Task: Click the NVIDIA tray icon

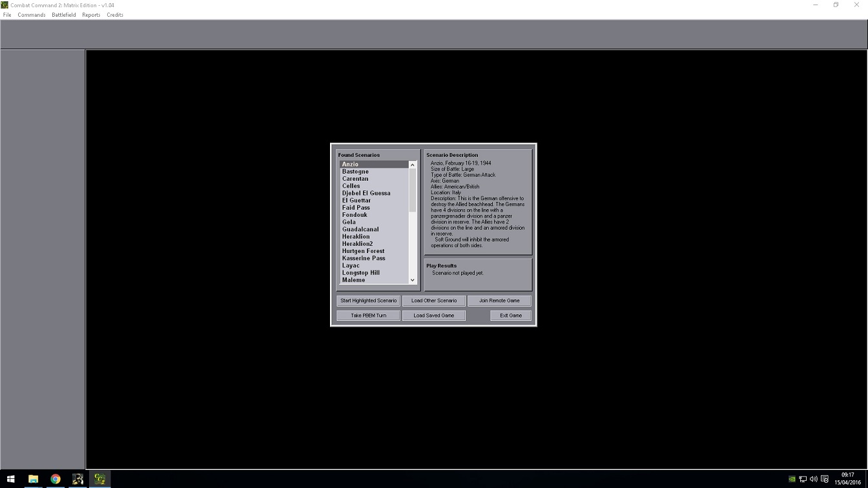Action: [792, 479]
